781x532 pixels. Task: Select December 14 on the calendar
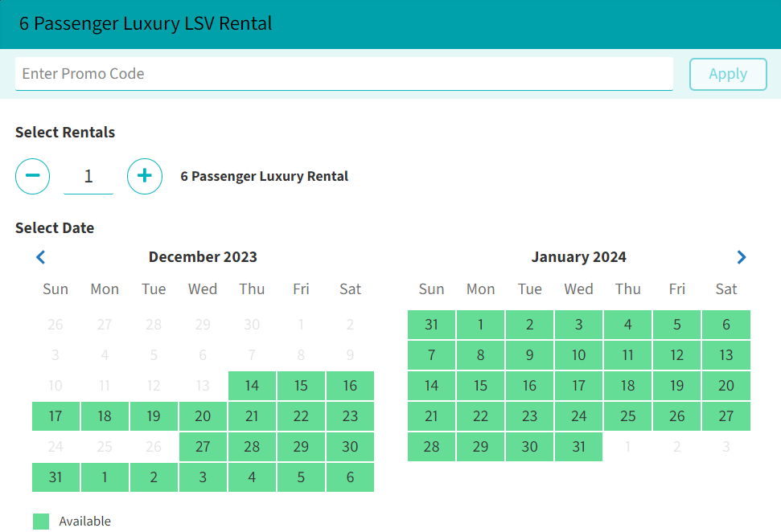click(x=252, y=386)
